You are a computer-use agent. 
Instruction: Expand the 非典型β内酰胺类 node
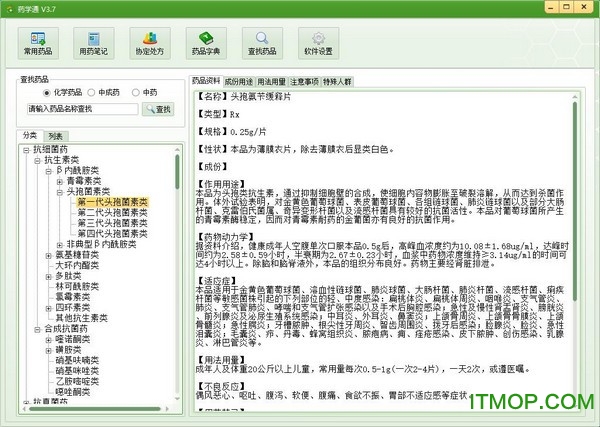tap(59, 245)
